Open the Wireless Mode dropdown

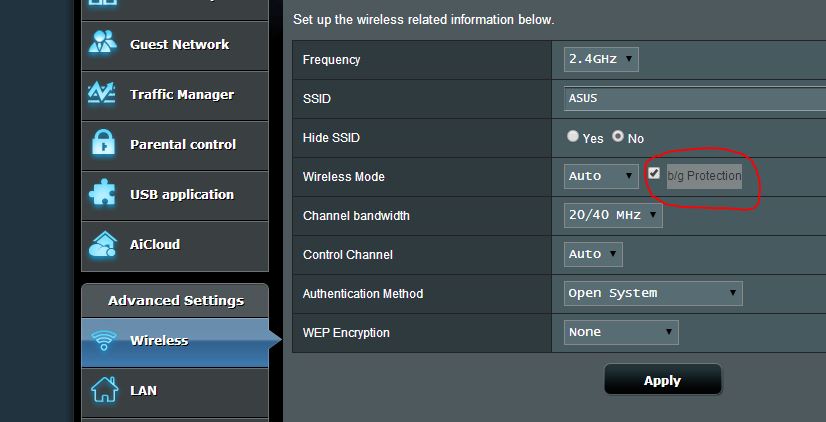[601, 176]
